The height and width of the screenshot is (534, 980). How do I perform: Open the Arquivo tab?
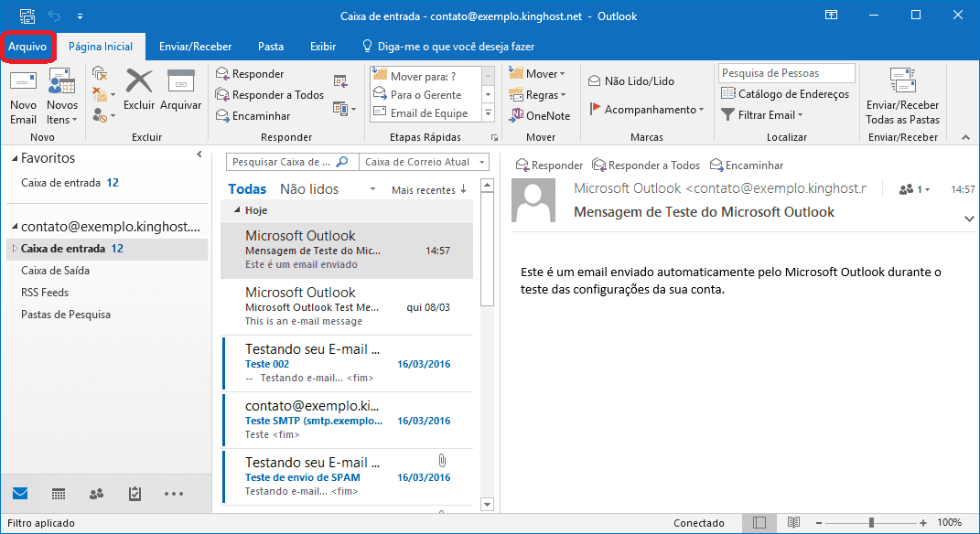click(x=27, y=47)
